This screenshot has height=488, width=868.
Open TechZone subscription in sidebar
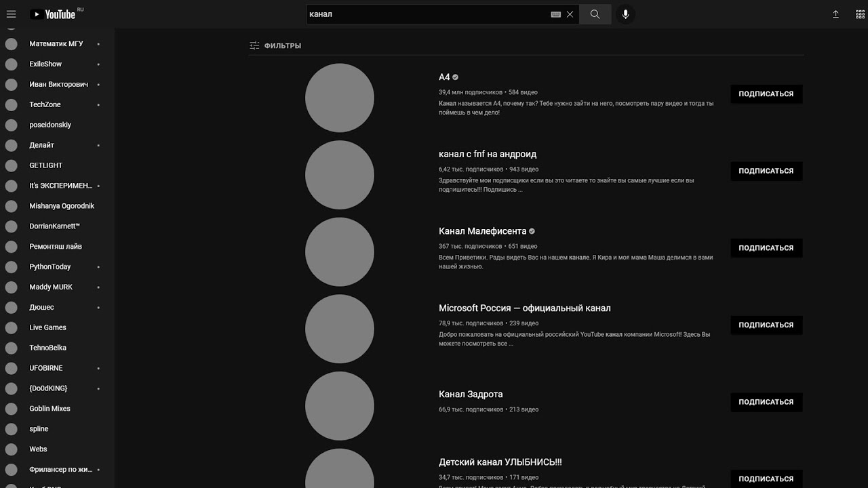coord(57,105)
